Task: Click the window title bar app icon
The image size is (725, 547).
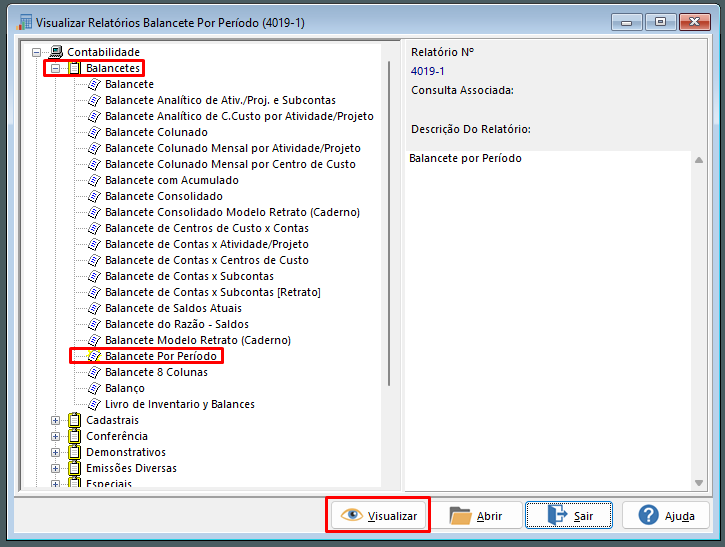Action: pyautogui.click(x=24, y=22)
